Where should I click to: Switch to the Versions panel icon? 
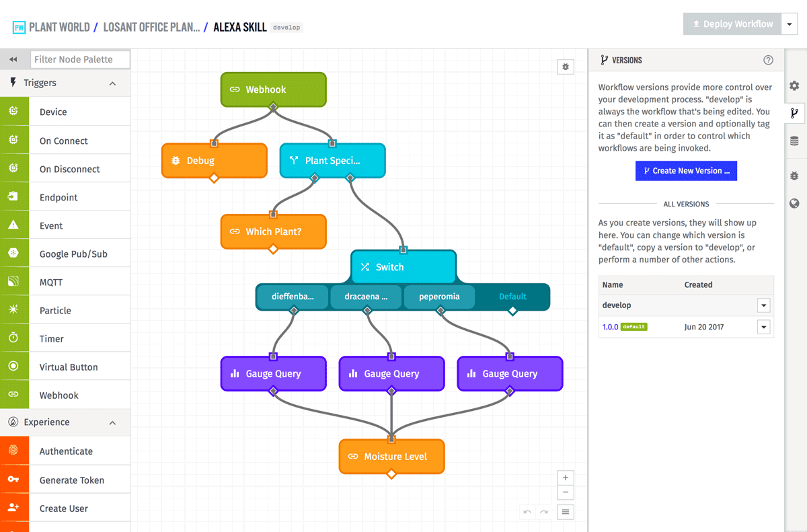[794, 113]
